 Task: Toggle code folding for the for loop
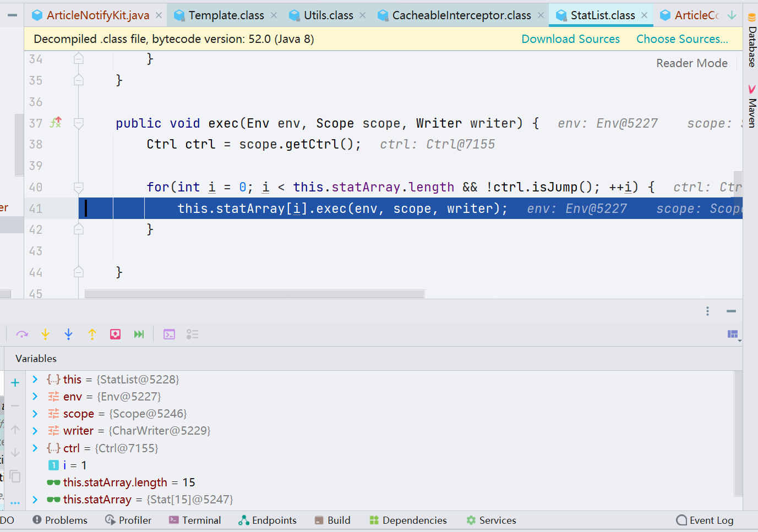coord(79,188)
